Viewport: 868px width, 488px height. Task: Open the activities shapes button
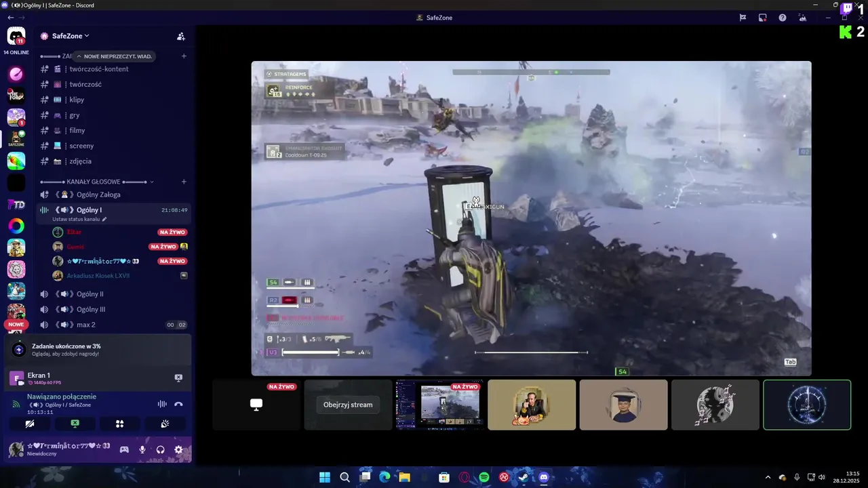(x=119, y=424)
